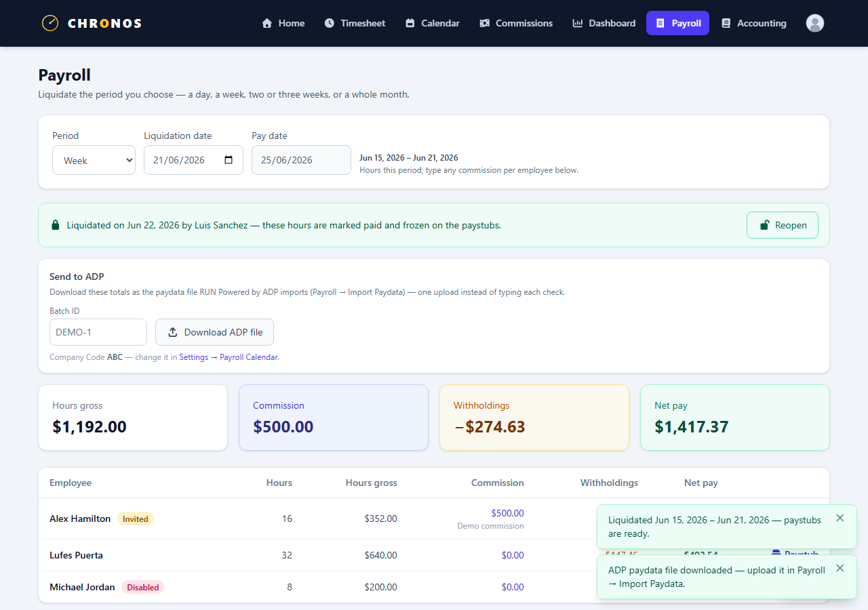Viewport: 868px width, 610px height.
Task: Click the 'Jun 15, 2026 – Jun 21, 2026' period range text
Action: [409, 158]
